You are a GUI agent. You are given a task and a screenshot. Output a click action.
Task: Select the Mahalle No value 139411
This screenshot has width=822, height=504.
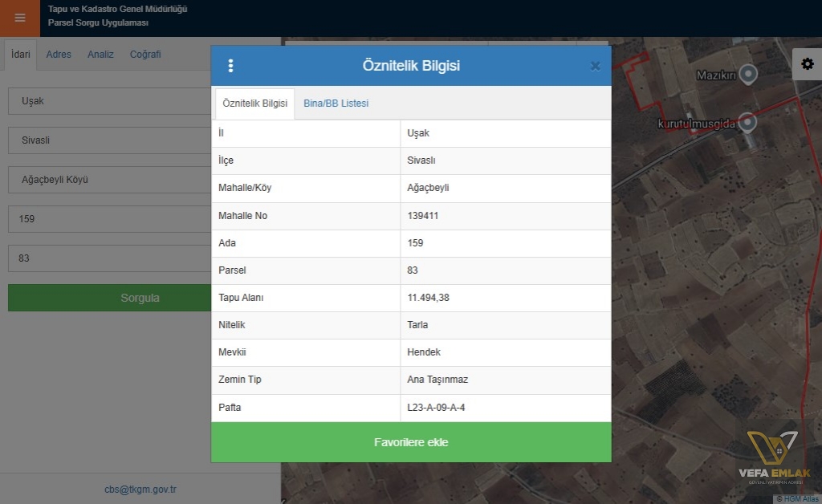[422, 216]
